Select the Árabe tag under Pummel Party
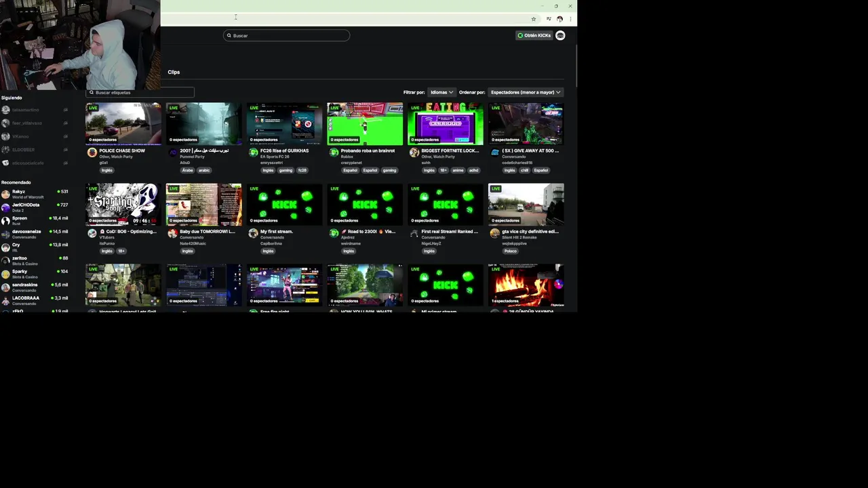Viewport: 868px width, 488px height. (187, 170)
